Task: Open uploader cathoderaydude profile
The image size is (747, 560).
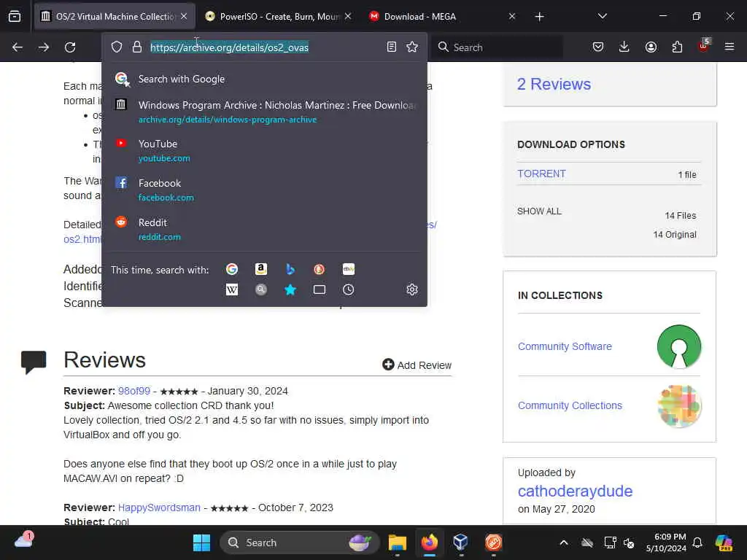Action: (x=575, y=491)
